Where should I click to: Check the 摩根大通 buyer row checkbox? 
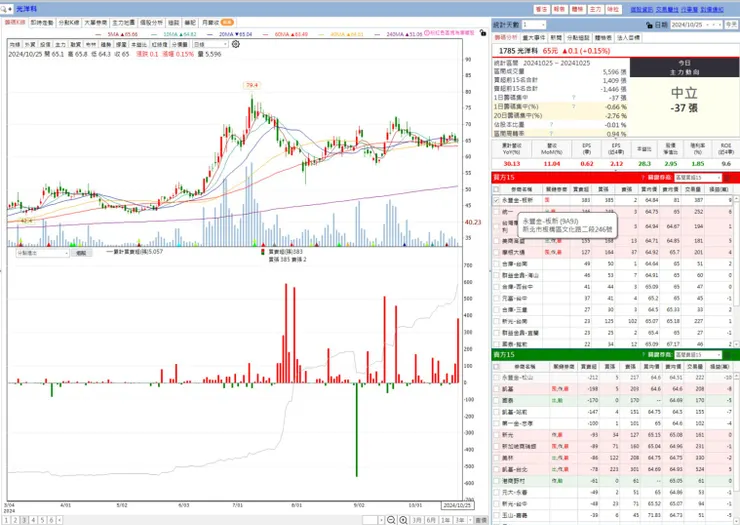coord(496,252)
